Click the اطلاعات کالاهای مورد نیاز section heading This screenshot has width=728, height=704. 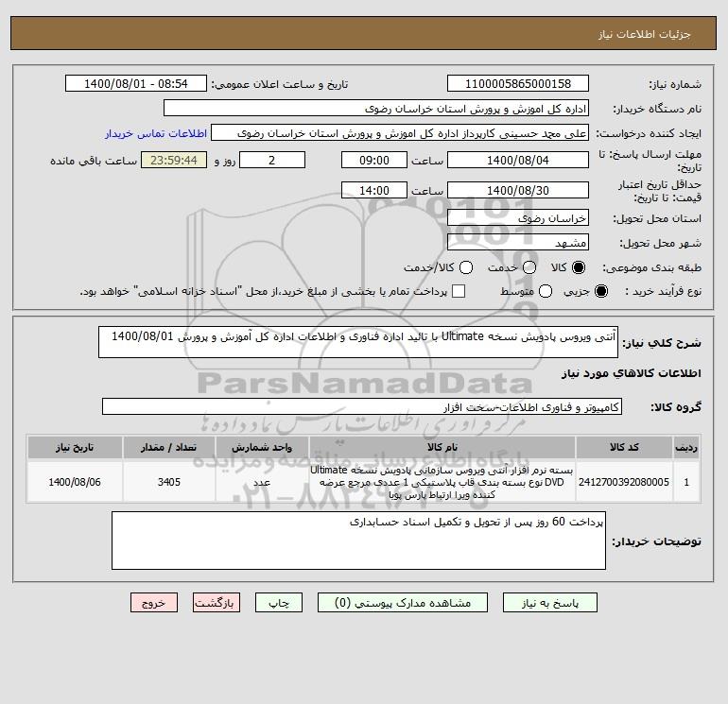632,373
